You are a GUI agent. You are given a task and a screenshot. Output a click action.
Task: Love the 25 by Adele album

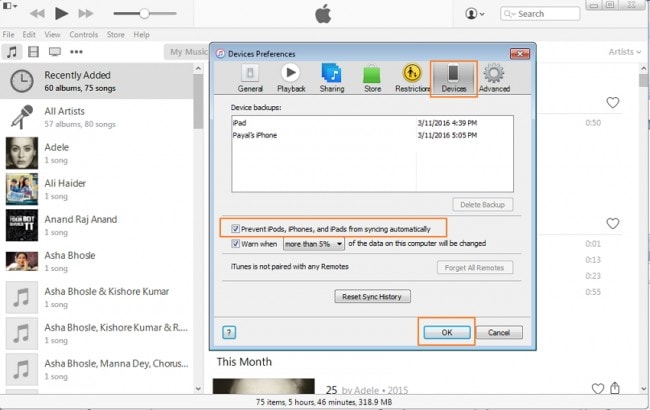[x=597, y=388]
